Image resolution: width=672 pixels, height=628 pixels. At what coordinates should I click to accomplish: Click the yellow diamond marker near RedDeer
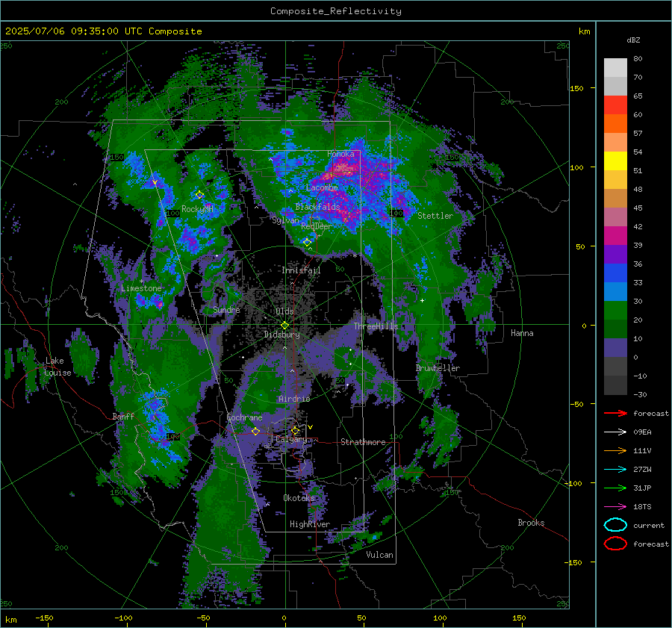coord(307,242)
